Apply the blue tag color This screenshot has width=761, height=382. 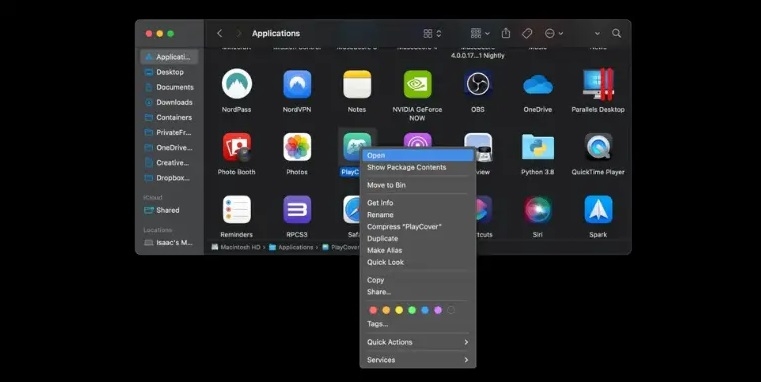click(x=425, y=310)
